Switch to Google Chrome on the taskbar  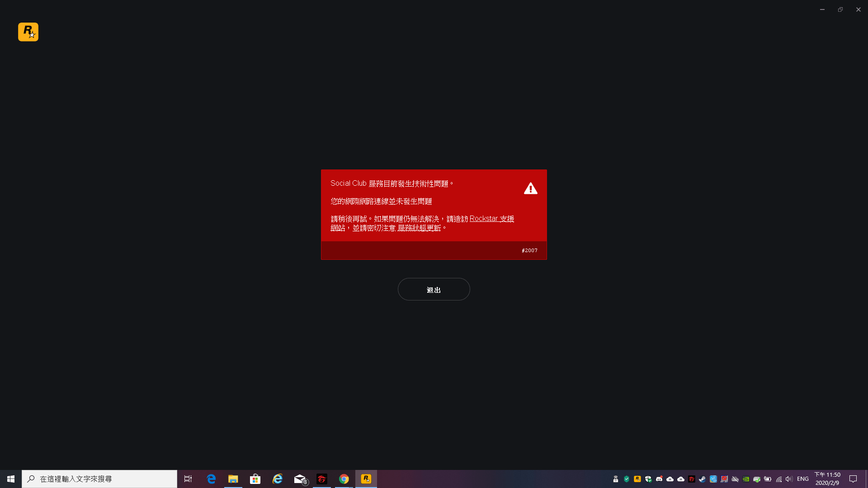click(x=344, y=479)
